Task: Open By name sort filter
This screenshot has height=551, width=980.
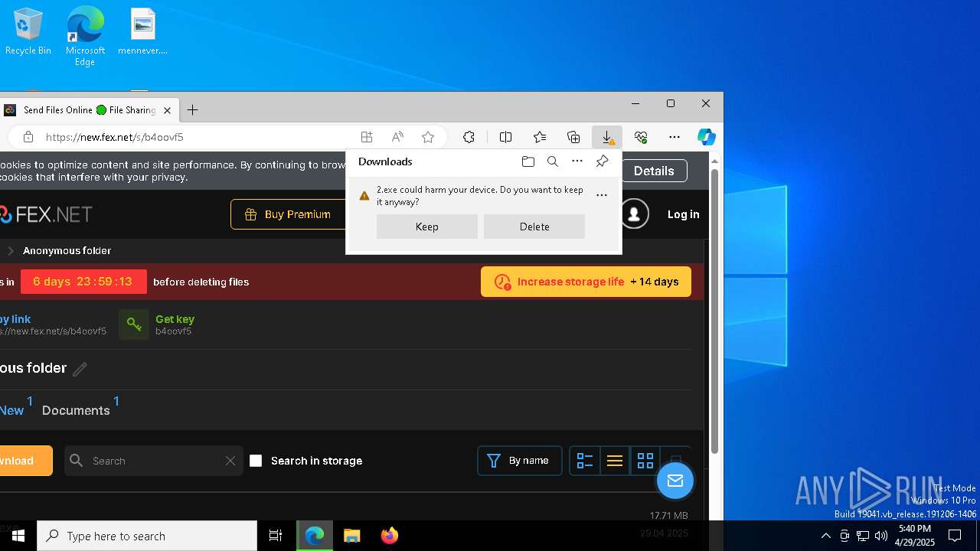Action: click(520, 461)
